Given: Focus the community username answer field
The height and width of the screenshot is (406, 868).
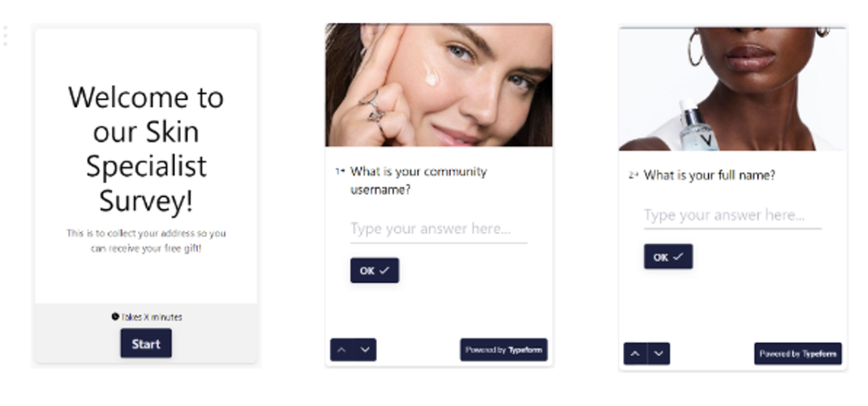Looking at the screenshot, I should tap(439, 229).
